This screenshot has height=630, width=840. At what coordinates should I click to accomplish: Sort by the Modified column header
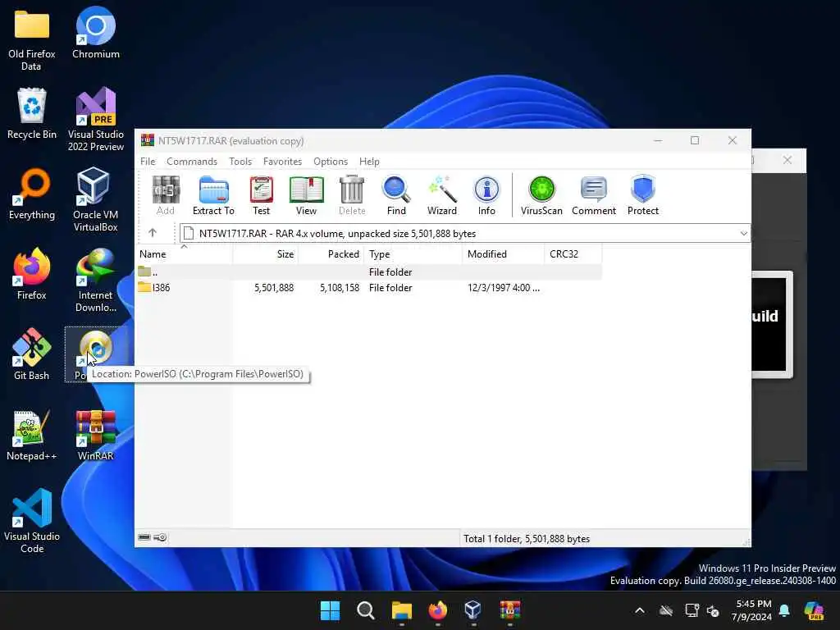503,254
